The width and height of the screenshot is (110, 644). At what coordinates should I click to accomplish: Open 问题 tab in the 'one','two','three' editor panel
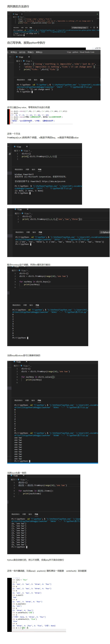click(28, 232)
